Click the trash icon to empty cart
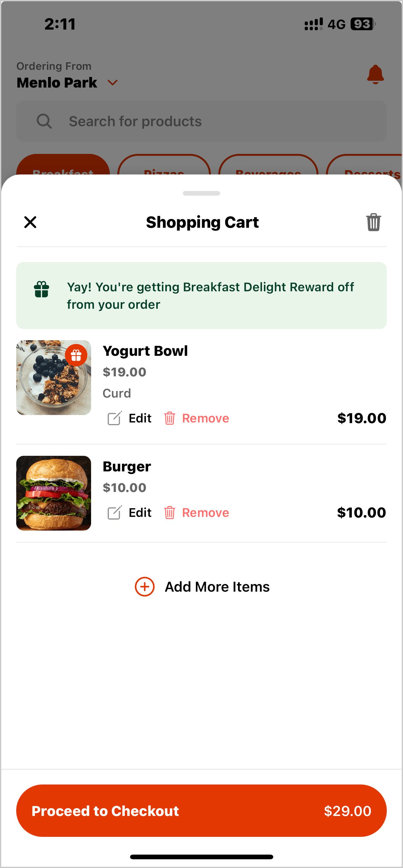The height and width of the screenshot is (868, 403). (373, 222)
